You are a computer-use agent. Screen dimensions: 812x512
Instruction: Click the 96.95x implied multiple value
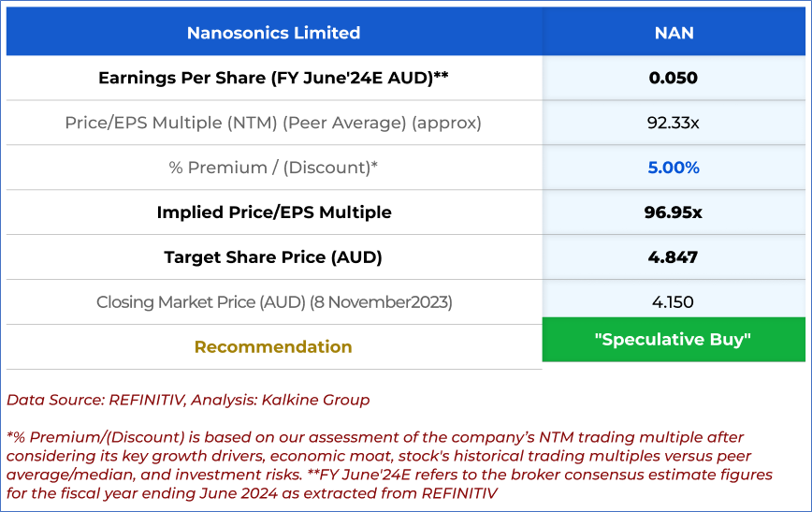(x=674, y=212)
